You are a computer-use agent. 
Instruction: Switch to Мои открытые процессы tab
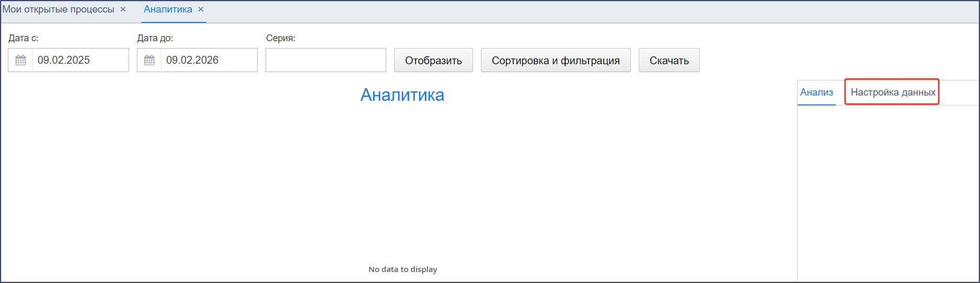point(59,9)
